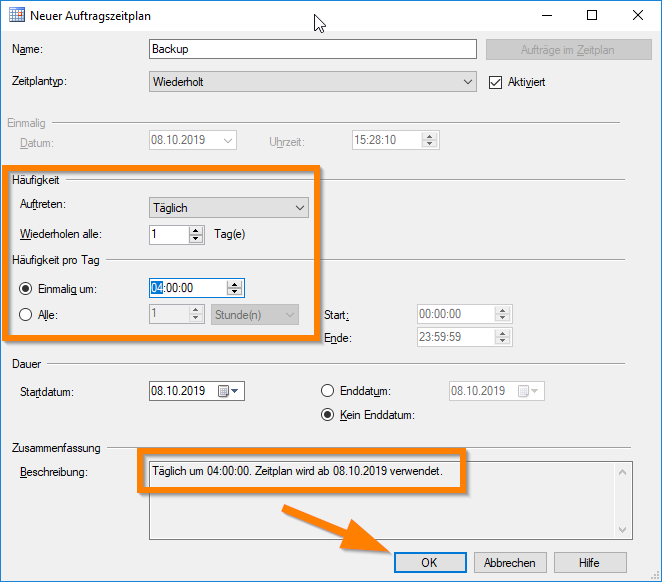Increase the Einmalig um time value
Image resolution: width=662 pixels, height=582 pixels.
[235, 284]
